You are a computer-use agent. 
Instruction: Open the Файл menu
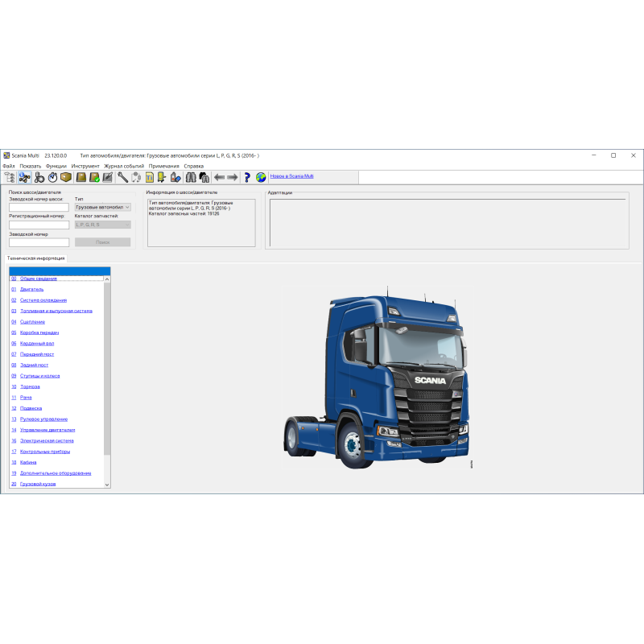tap(8, 165)
